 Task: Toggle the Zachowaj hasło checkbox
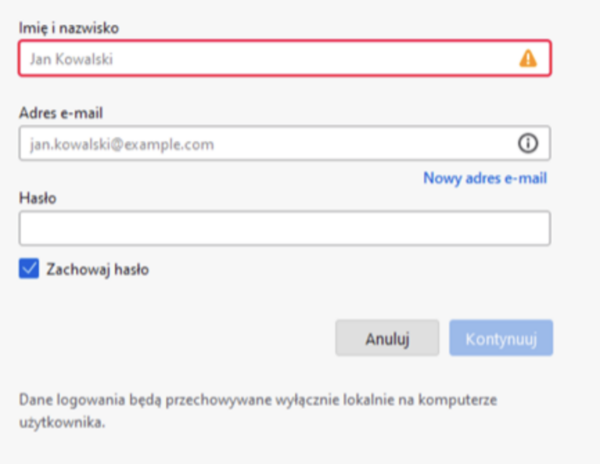point(28,268)
